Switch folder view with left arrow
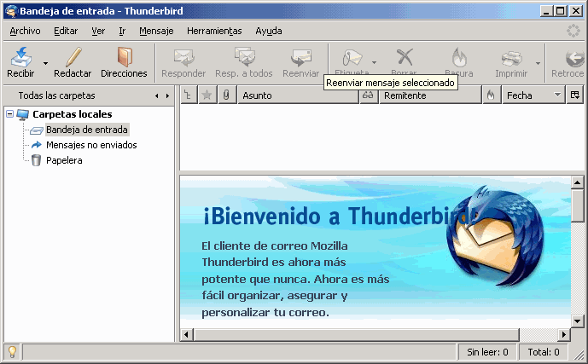Image resolution: width=588 pixels, height=364 pixels. click(x=156, y=95)
